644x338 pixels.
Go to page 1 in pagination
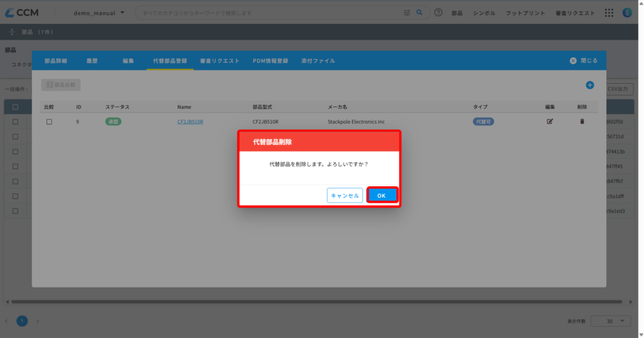(22, 321)
